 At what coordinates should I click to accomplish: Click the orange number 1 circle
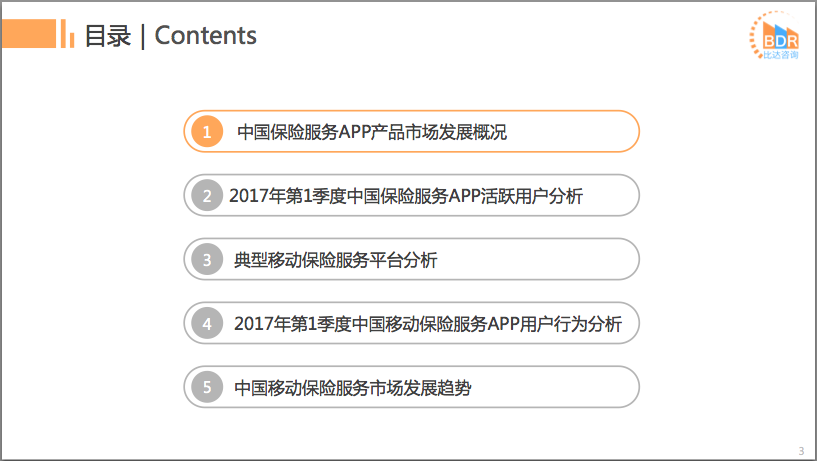point(206,132)
